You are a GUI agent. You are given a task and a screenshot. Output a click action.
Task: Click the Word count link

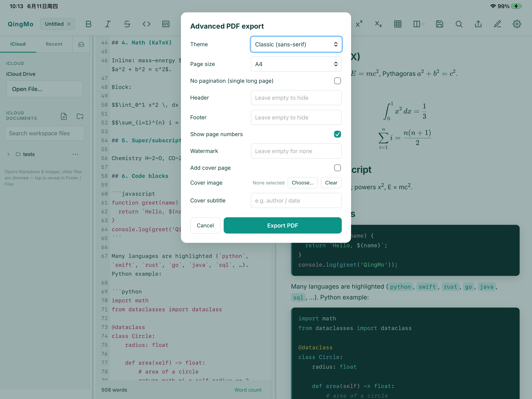coord(248,390)
